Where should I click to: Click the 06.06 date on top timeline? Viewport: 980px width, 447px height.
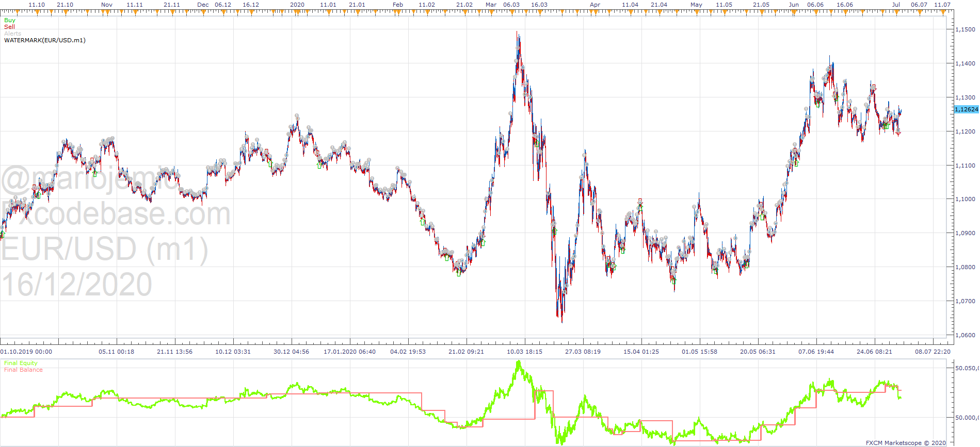pyautogui.click(x=815, y=5)
